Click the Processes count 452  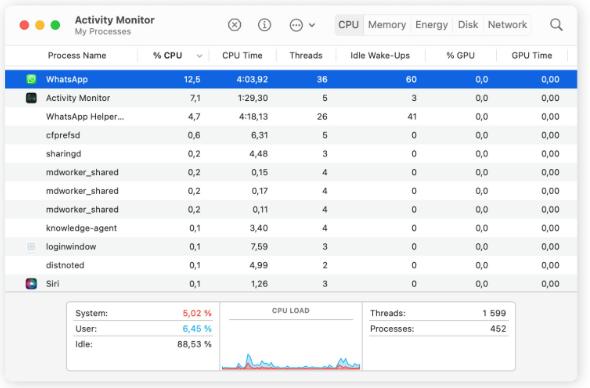click(x=498, y=329)
